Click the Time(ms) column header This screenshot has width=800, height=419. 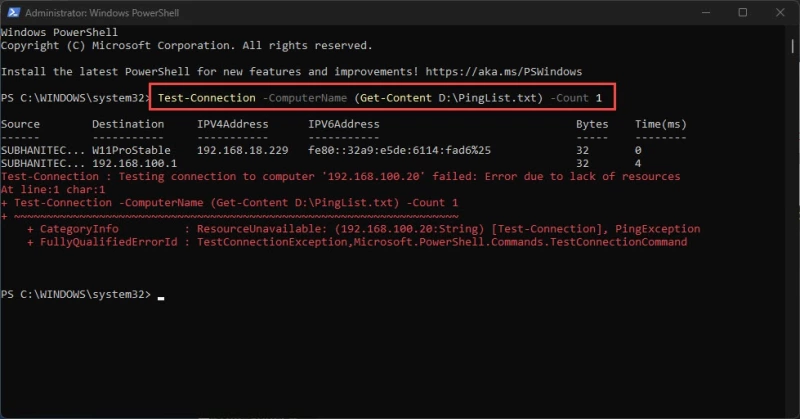661,124
